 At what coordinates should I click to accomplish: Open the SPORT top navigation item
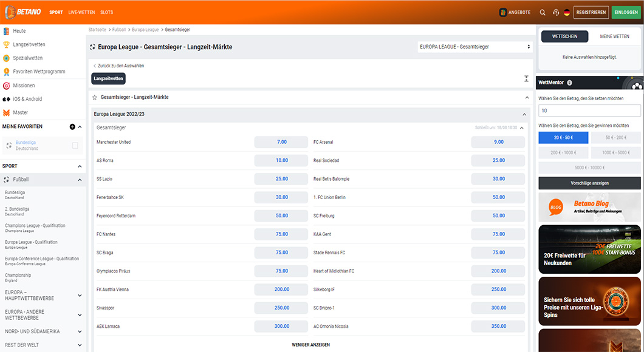click(x=56, y=12)
